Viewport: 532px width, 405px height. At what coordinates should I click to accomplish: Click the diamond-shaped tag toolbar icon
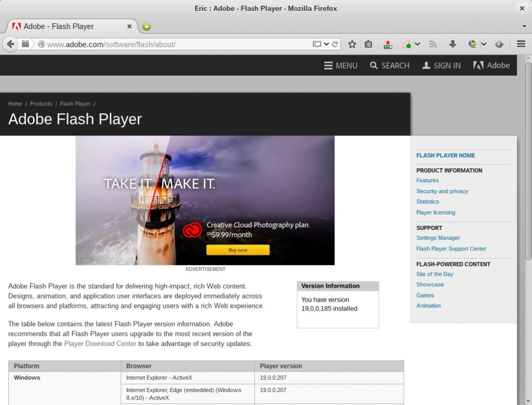[x=499, y=44]
